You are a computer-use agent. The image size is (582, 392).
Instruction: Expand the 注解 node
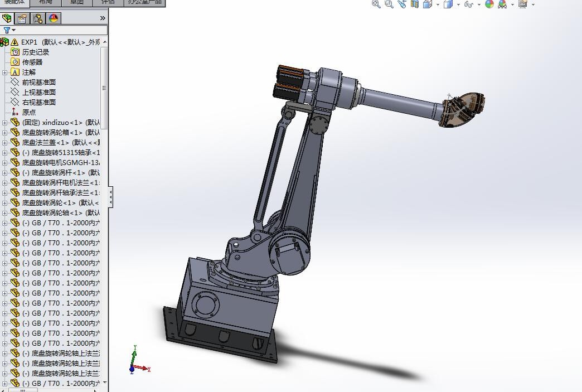(x=4, y=72)
